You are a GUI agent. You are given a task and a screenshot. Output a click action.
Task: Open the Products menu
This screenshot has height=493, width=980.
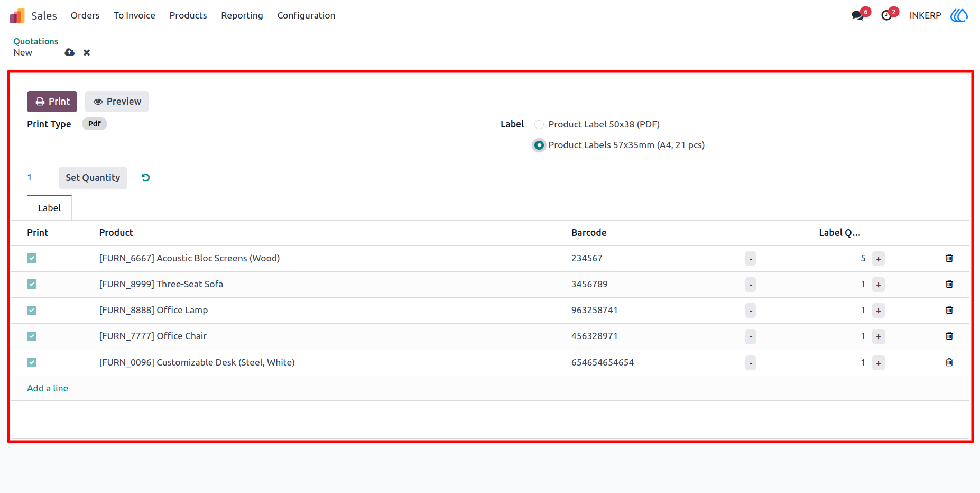pyautogui.click(x=188, y=15)
